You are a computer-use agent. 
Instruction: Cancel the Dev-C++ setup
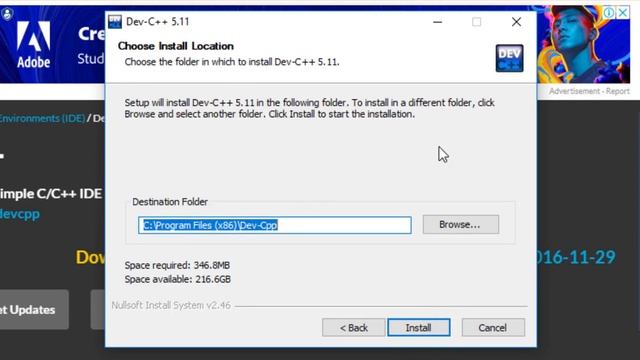[x=493, y=328]
